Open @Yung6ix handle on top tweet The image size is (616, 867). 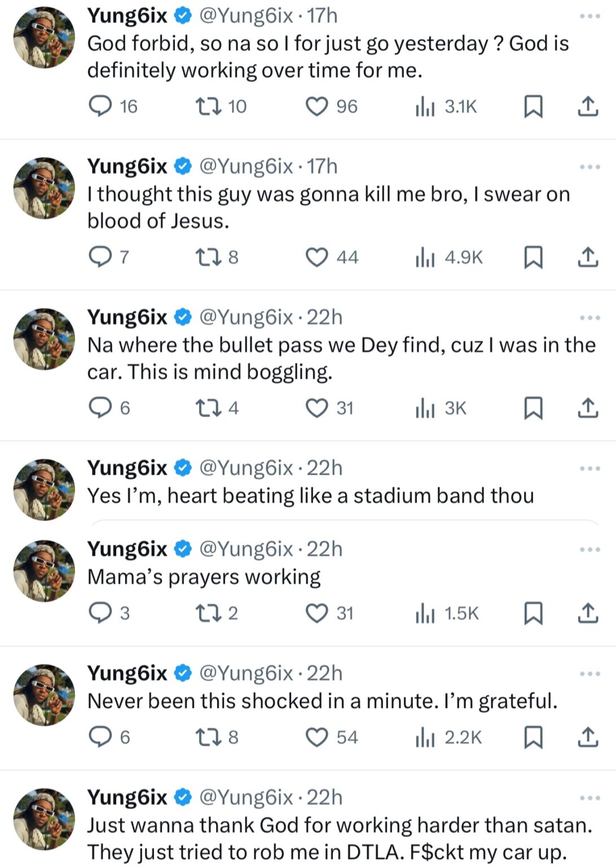tap(246, 16)
